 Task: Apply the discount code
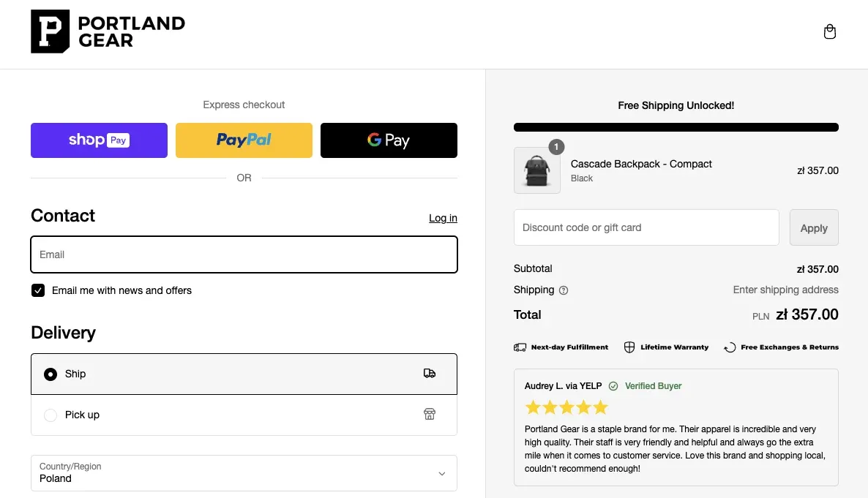pyautogui.click(x=814, y=227)
